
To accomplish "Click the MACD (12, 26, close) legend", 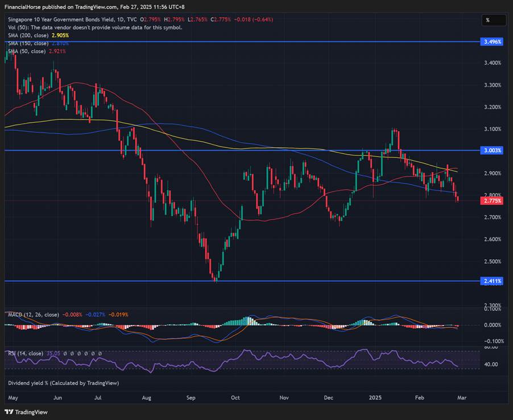I will (32, 314).
